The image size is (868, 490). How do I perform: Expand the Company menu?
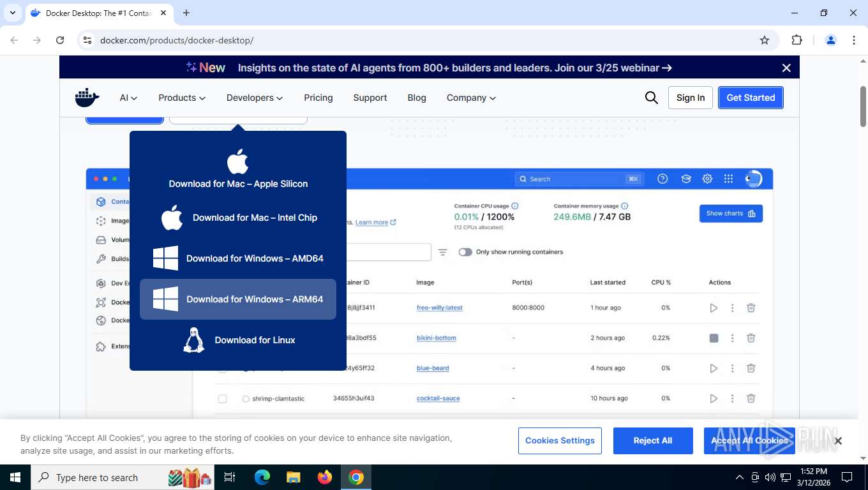pos(471,98)
